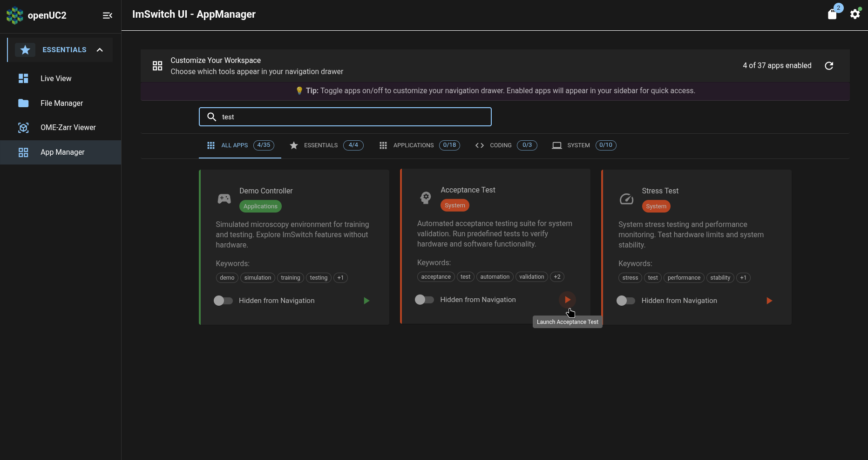The image size is (868, 460).
Task: Collapse the navigation drawer
Action: (x=108, y=15)
